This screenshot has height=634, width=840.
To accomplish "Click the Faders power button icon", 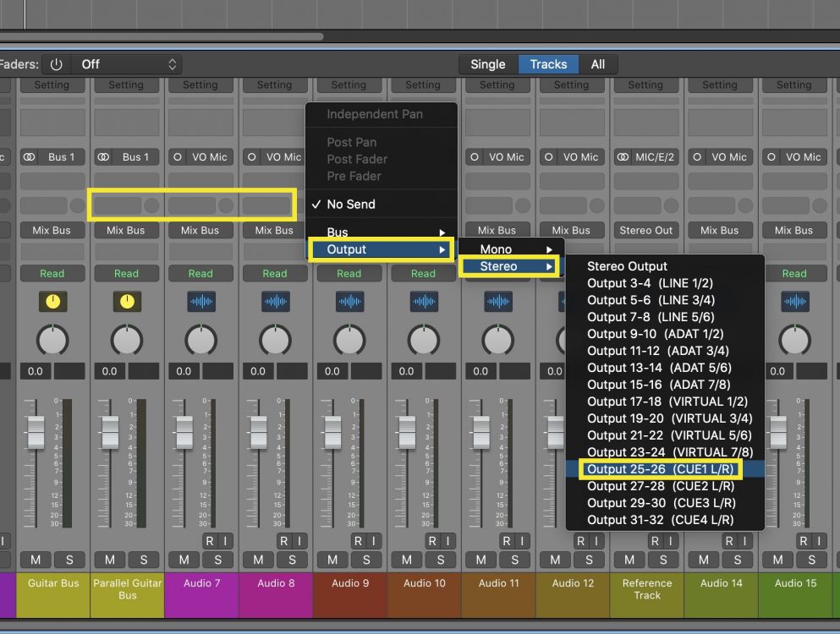I will point(57,64).
